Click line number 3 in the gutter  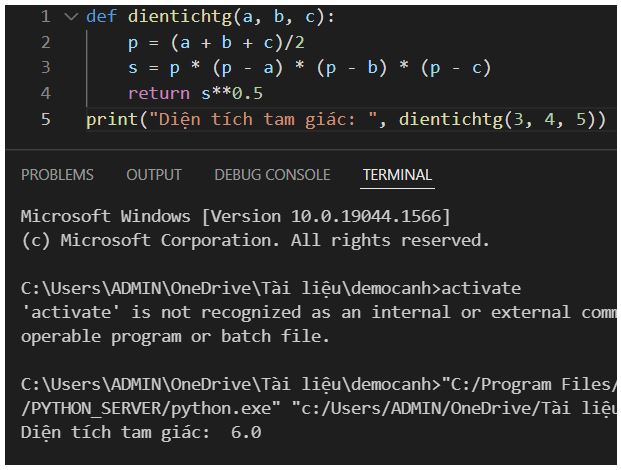(x=46, y=68)
